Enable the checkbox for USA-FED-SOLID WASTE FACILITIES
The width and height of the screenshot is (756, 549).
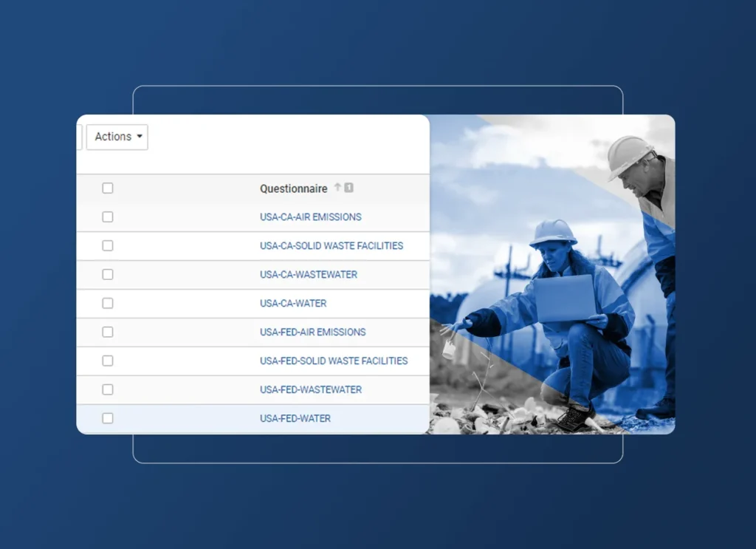pyautogui.click(x=108, y=361)
